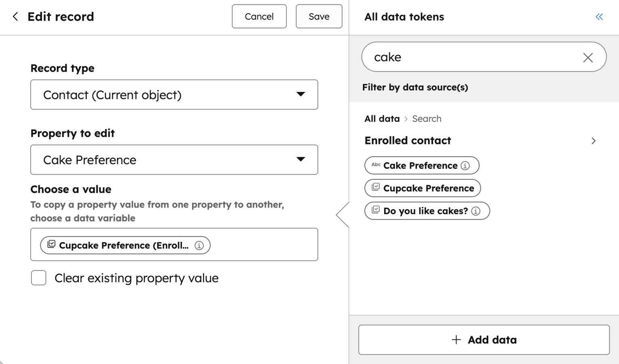Enable Clear existing property value
The image size is (619, 364).
click(38, 278)
